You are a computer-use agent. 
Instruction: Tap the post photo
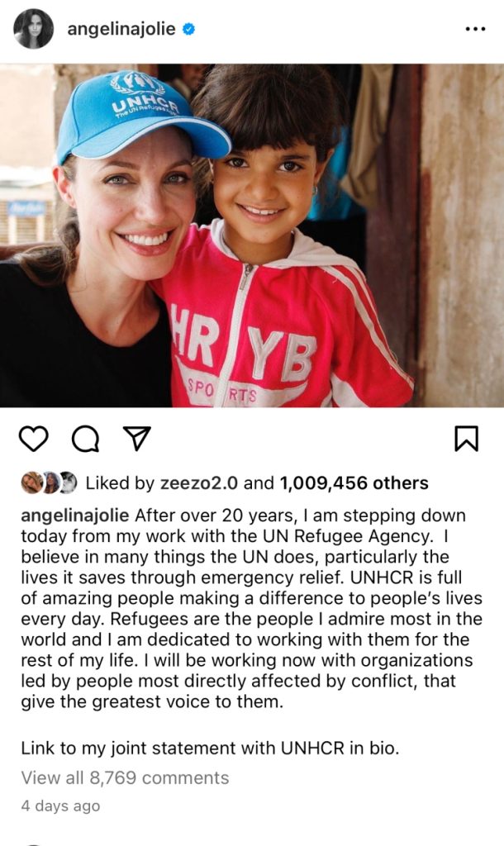tap(252, 235)
